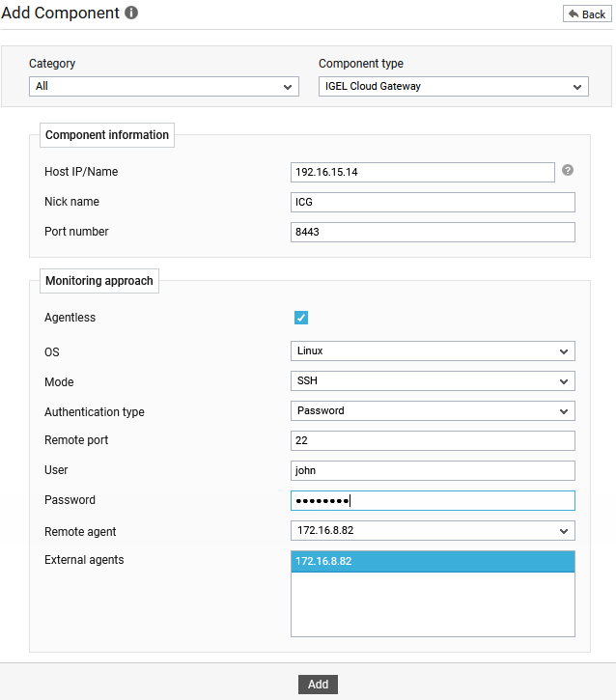Click the Remote port field

pyautogui.click(x=433, y=440)
